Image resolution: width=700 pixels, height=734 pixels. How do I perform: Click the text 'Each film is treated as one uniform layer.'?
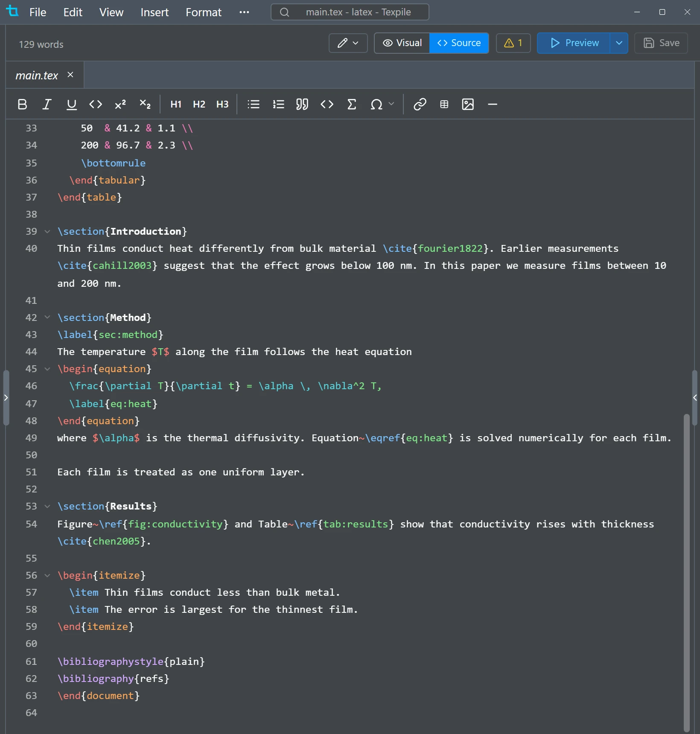pyautogui.click(x=181, y=472)
